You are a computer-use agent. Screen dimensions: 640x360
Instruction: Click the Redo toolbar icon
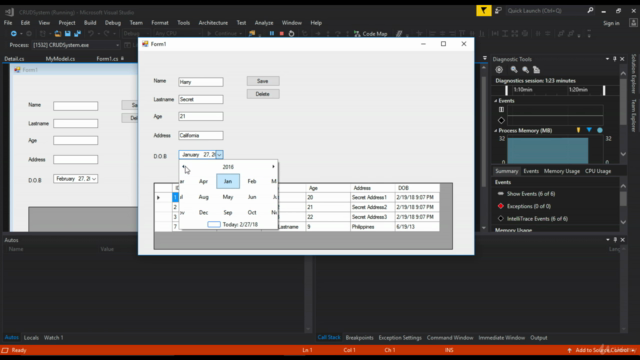pos(107,33)
